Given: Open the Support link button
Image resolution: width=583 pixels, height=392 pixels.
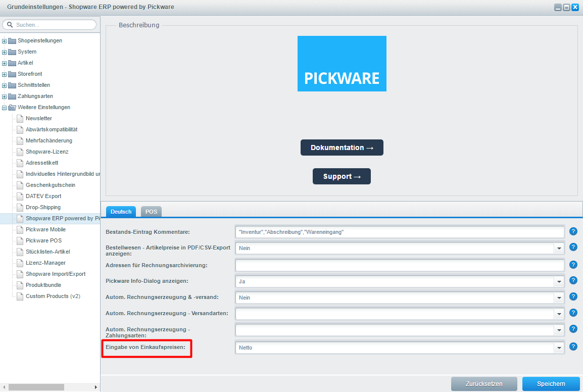Looking at the screenshot, I should pyautogui.click(x=342, y=176).
